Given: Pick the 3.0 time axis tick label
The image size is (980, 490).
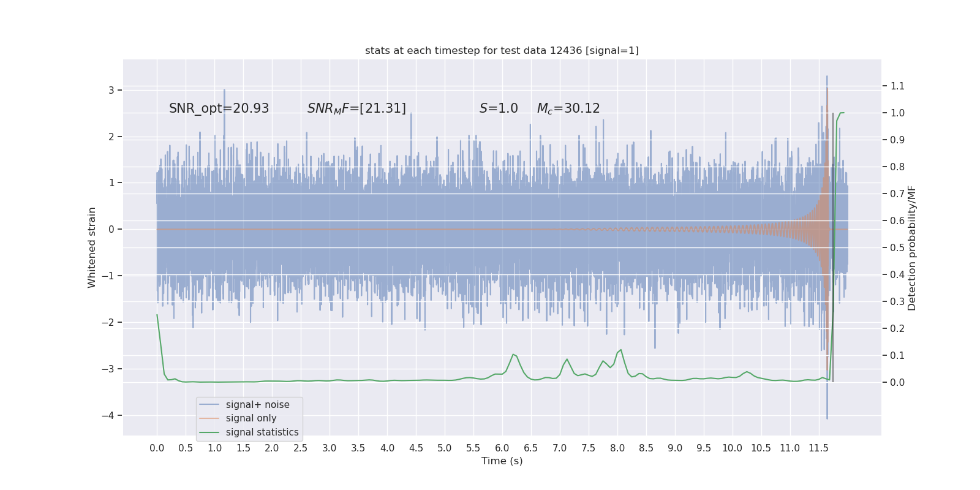Looking at the screenshot, I should click(330, 448).
